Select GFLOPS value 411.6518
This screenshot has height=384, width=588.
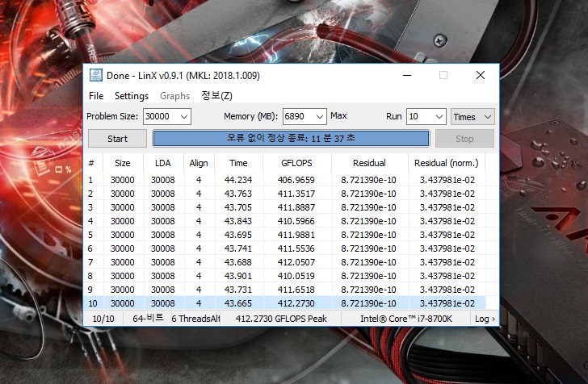click(296, 290)
